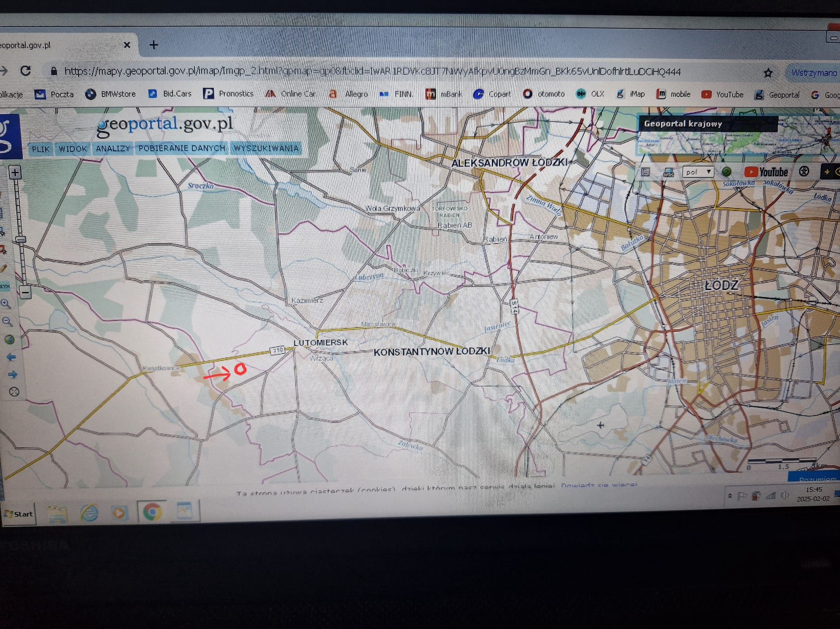This screenshot has height=629, width=840.
Task: Click the LUTOMIERSK label on map
Action: coord(321,343)
